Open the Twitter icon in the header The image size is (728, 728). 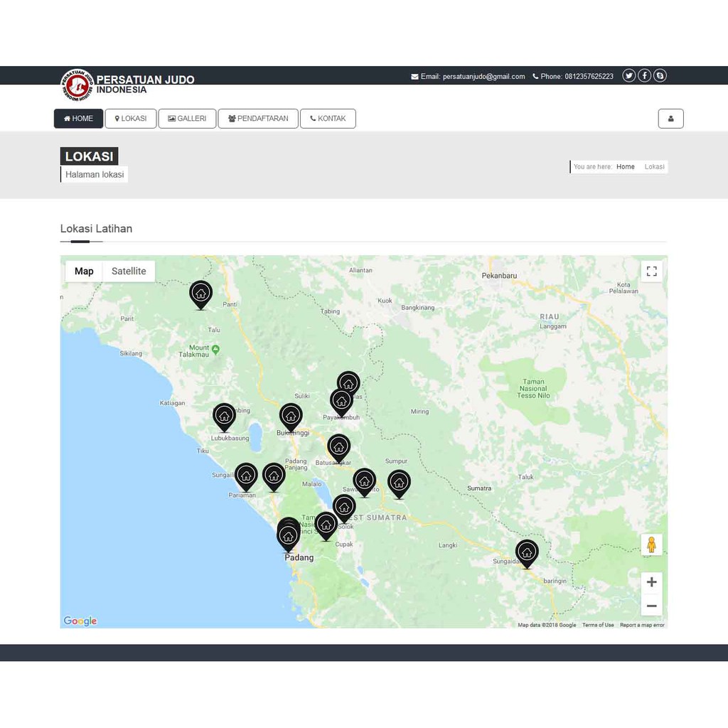pos(628,75)
